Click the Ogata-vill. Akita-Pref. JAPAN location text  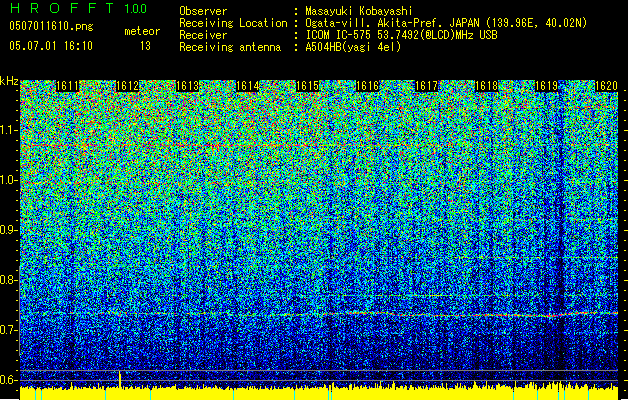click(x=446, y=23)
